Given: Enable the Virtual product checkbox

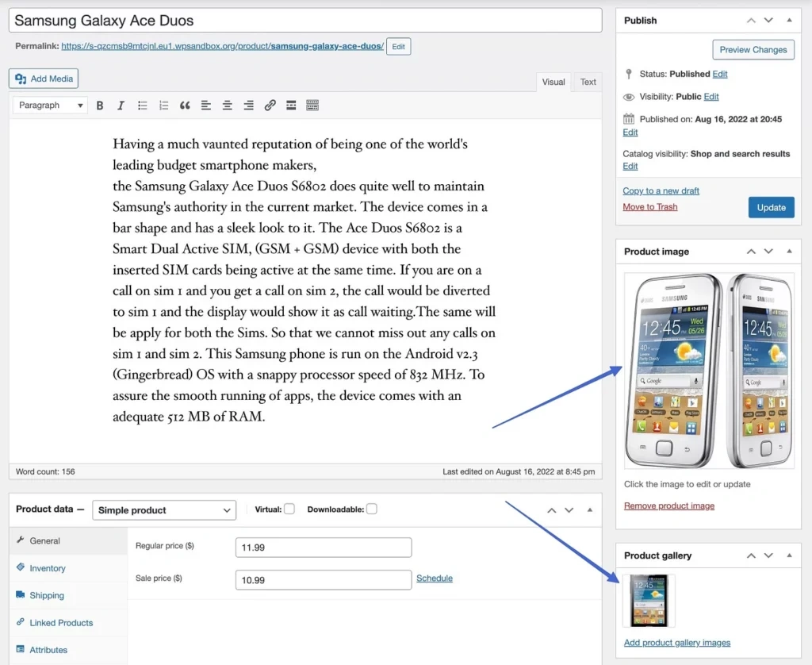Looking at the screenshot, I should pyautogui.click(x=289, y=509).
